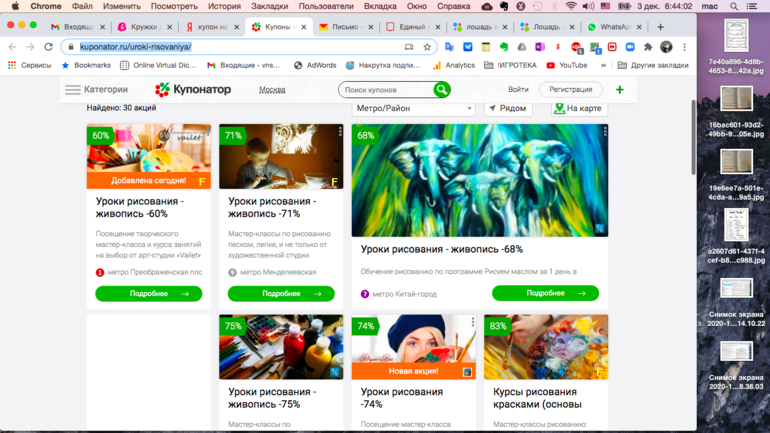Image resolution: width=770 pixels, height=433 pixels.
Task: Switch to На карте map view
Action: (x=579, y=108)
